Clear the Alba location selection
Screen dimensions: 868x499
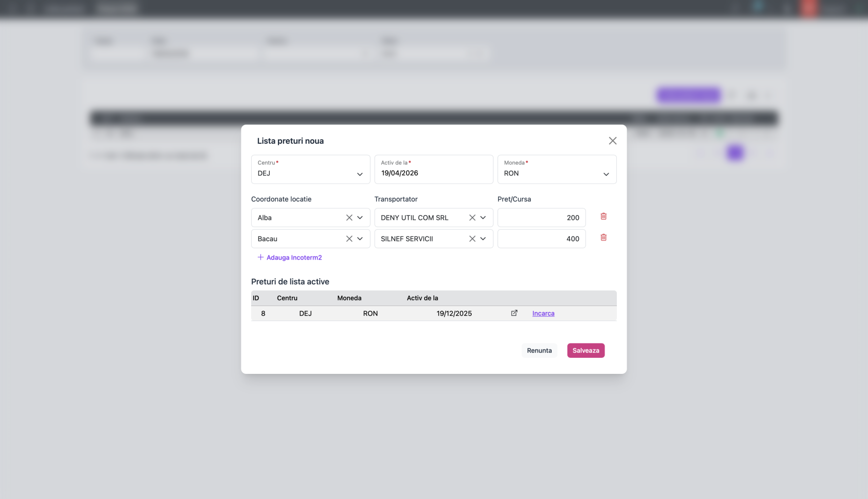pos(349,218)
